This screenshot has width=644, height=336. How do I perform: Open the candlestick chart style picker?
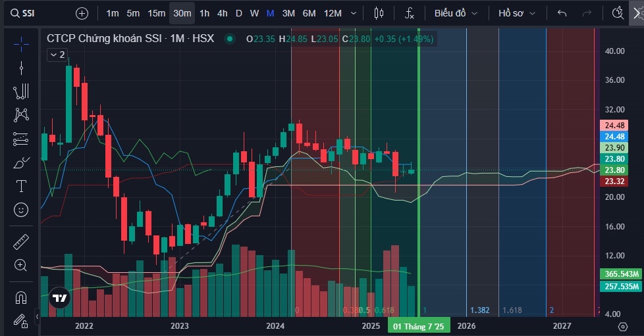[x=378, y=13]
